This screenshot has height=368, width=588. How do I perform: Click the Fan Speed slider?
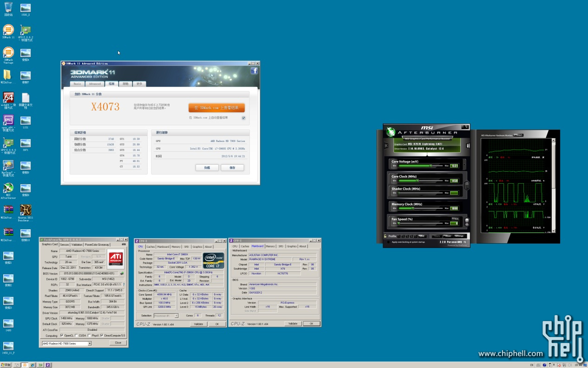[421, 223]
